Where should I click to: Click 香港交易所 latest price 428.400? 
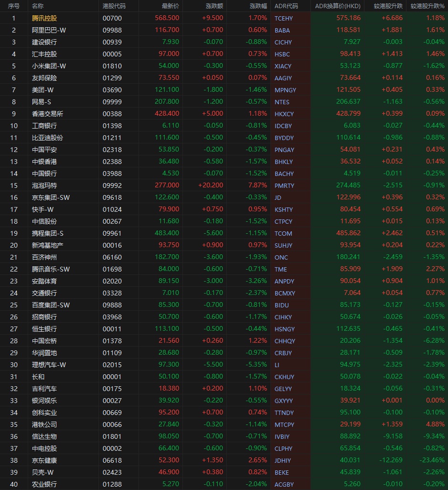click(167, 113)
